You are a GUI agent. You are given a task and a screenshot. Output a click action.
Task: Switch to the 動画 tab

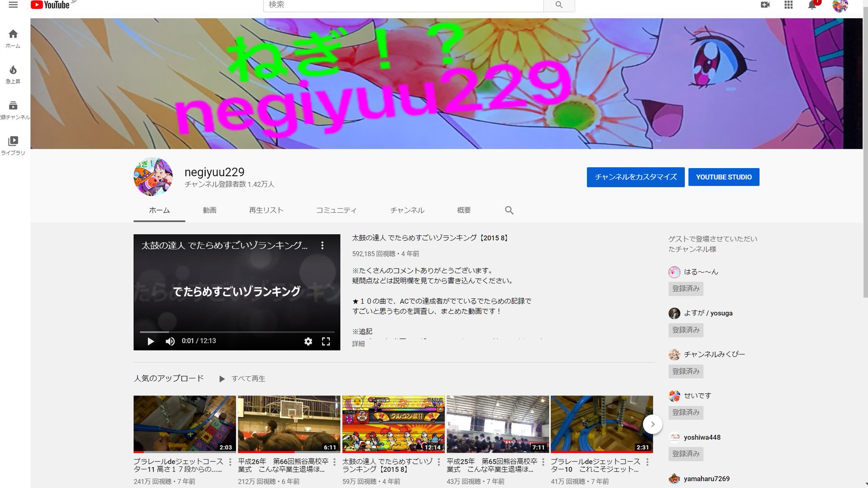click(209, 211)
